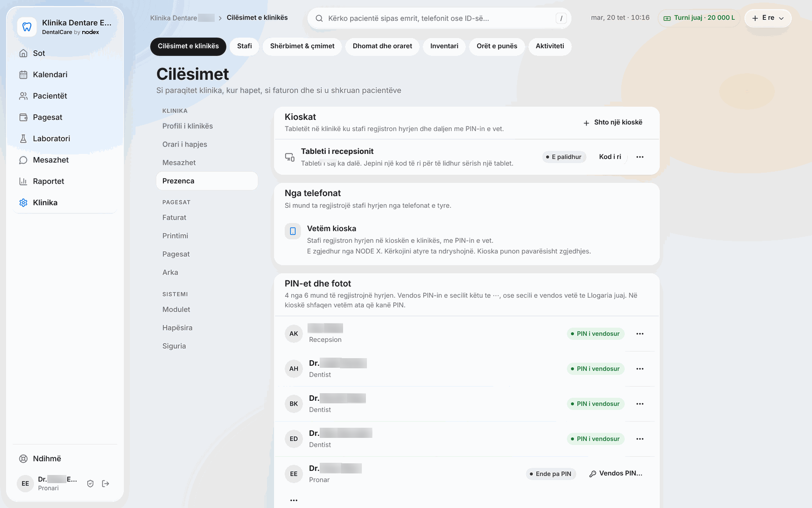Open the Dhomat dhe oraret tab
812x508 pixels.
point(383,46)
